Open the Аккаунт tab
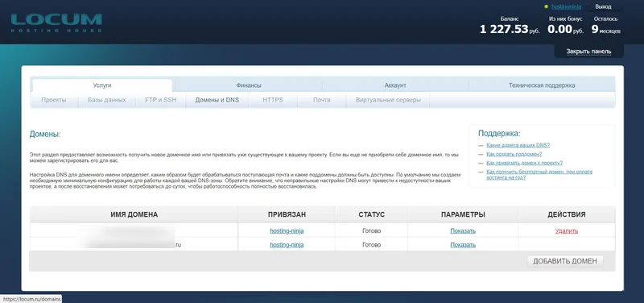644x303 pixels. coord(395,85)
